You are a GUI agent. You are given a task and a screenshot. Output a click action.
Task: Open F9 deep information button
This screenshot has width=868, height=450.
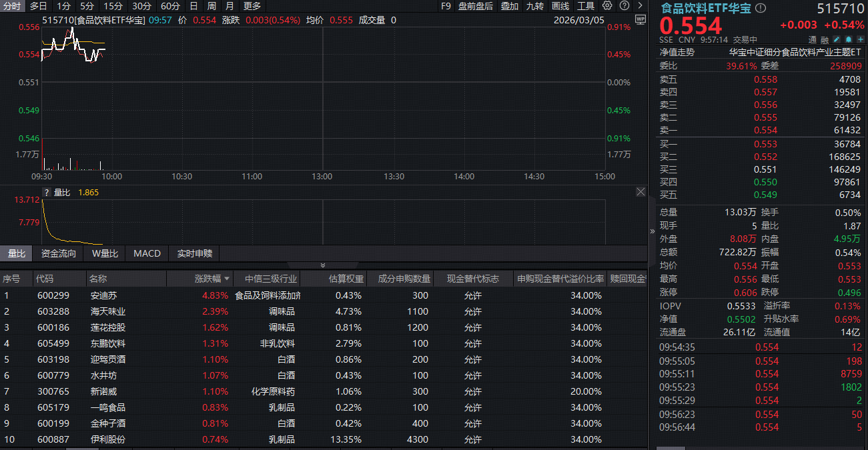[x=446, y=6]
